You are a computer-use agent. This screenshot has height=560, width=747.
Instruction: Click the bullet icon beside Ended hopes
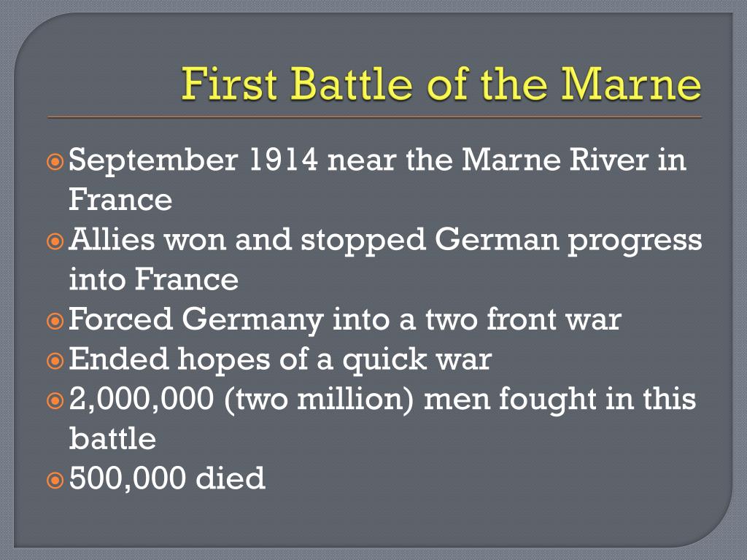pos(55,361)
